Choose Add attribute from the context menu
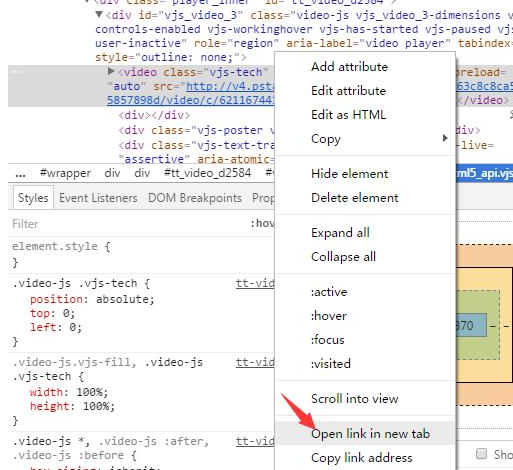This screenshot has height=470, width=513. tap(349, 67)
